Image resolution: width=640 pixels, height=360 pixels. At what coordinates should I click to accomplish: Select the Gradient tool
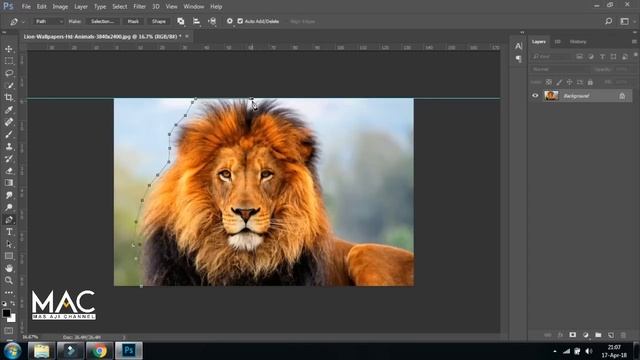tap(9, 183)
